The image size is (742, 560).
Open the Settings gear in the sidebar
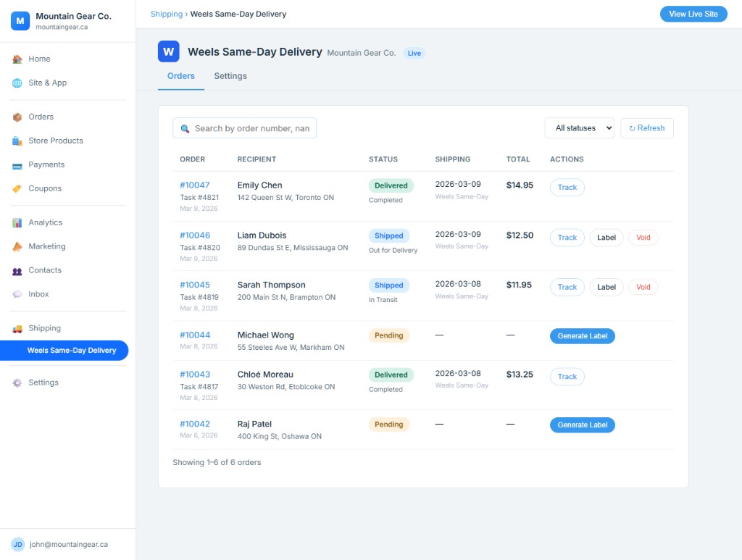click(x=42, y=383)
